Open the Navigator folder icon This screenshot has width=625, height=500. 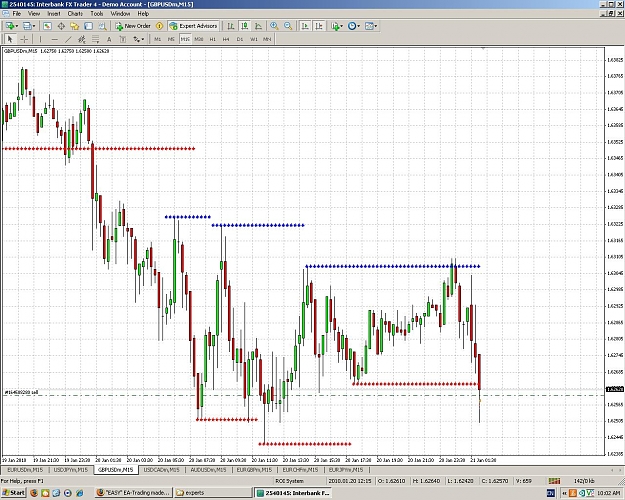pos(75,26)
